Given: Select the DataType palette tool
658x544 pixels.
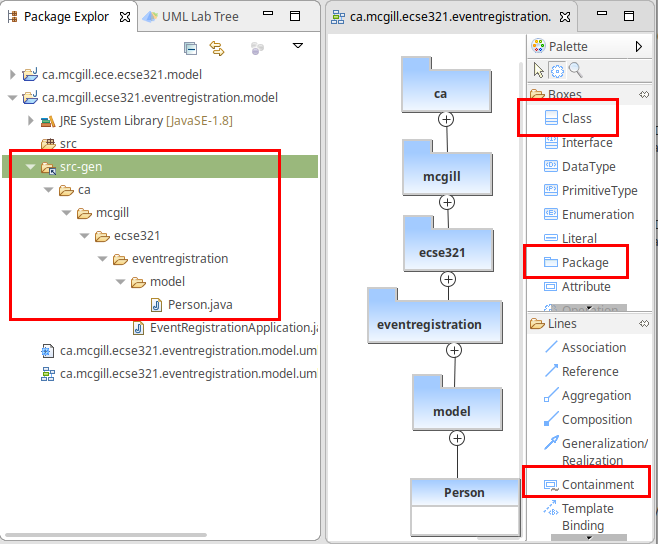Looking at the screenshot, I should (x=580, y=167).
